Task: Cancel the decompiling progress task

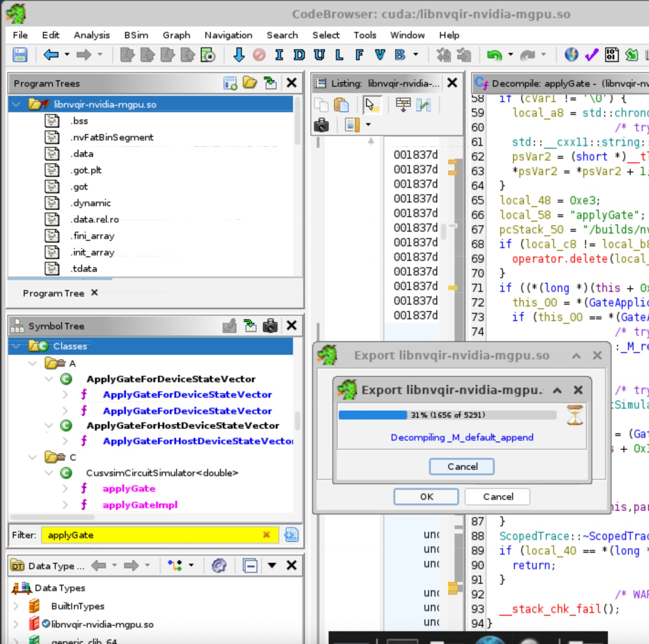Action: 462,467
